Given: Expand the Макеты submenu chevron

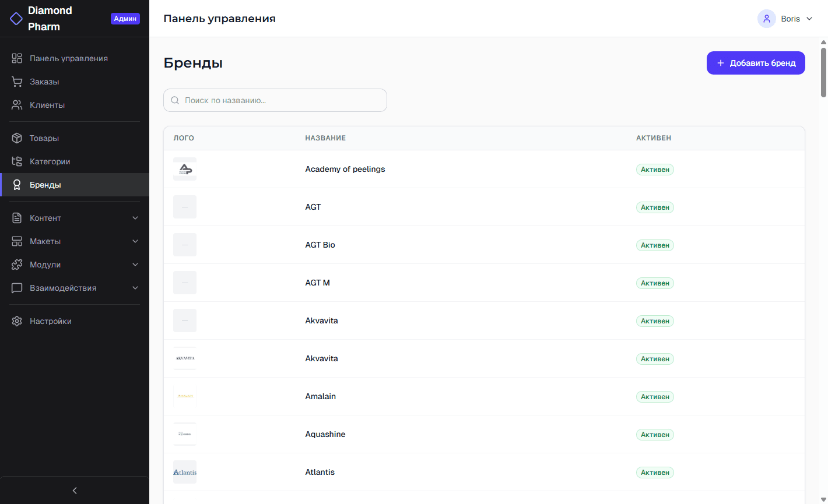Looking at the screenshot, I should pyautogui.click(x=135, y=241).
